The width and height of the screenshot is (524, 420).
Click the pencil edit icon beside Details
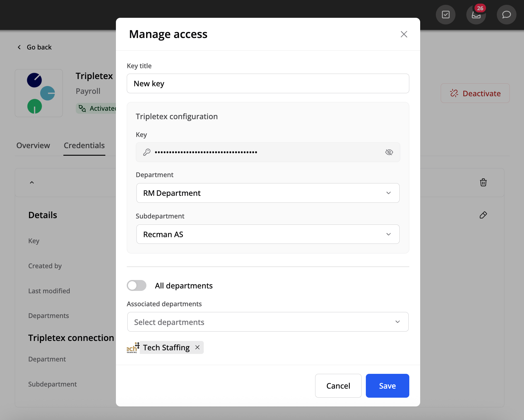coord(483,215)
